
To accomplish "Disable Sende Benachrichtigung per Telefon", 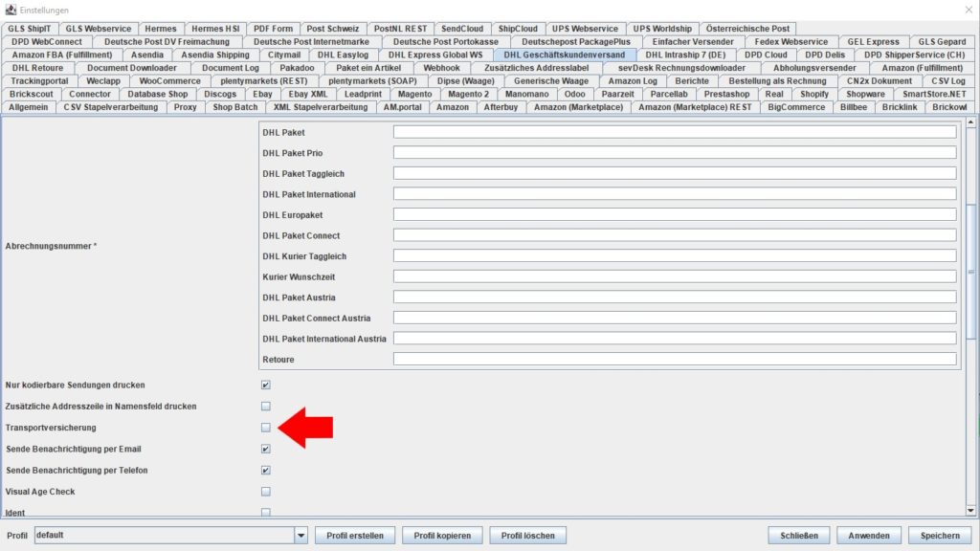I will click(x=266, y=470).
